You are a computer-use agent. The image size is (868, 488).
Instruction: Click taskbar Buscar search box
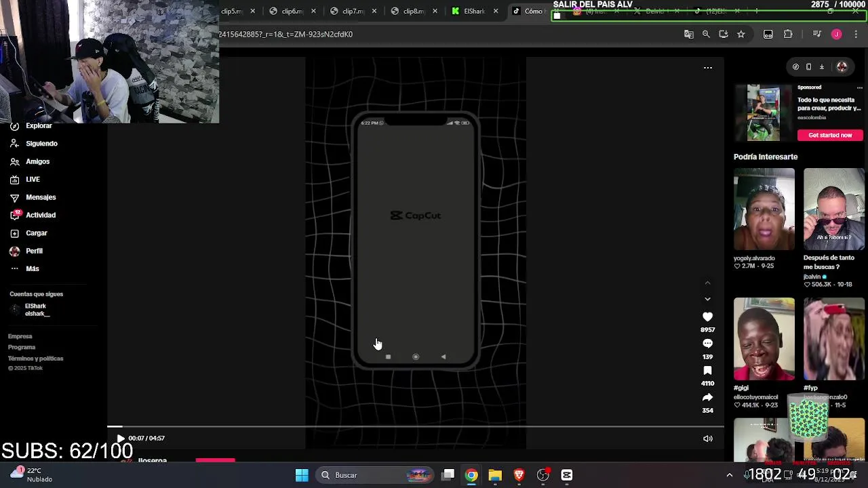pyautogui.click(x=376, y=475)
